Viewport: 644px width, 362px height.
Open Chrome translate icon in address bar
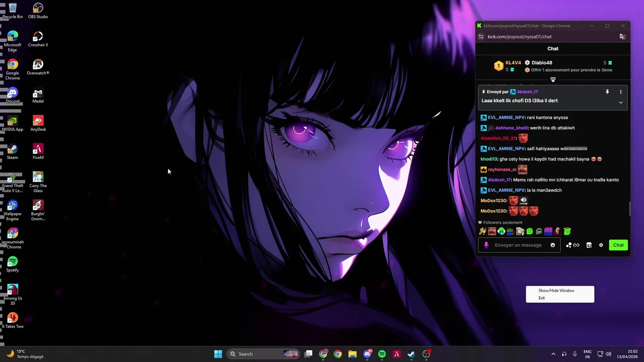tap(622, 37)
